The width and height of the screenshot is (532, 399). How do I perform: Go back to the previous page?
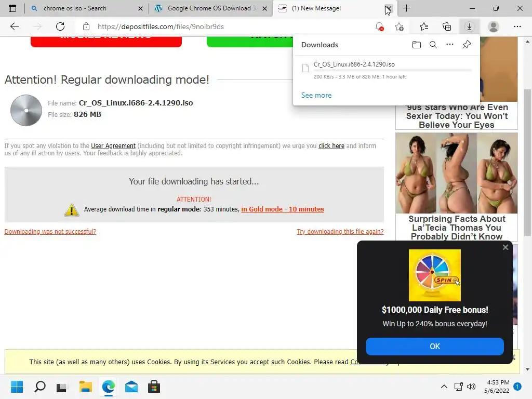(14, 26)
